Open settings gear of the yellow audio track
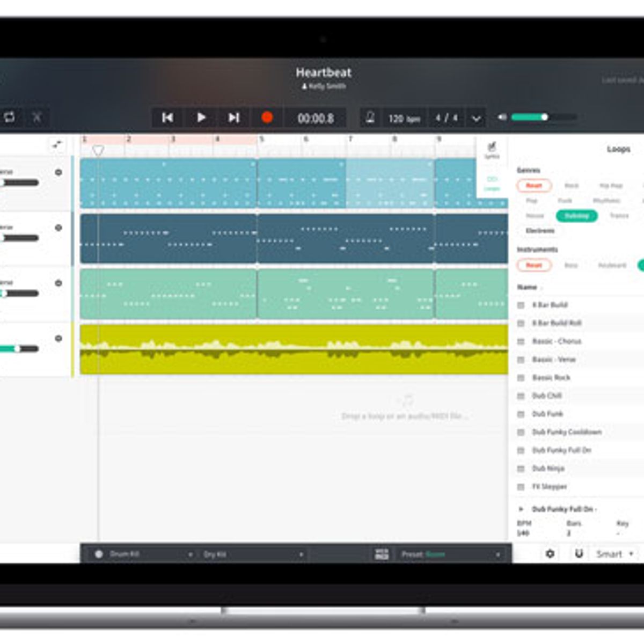 point(58,338)
